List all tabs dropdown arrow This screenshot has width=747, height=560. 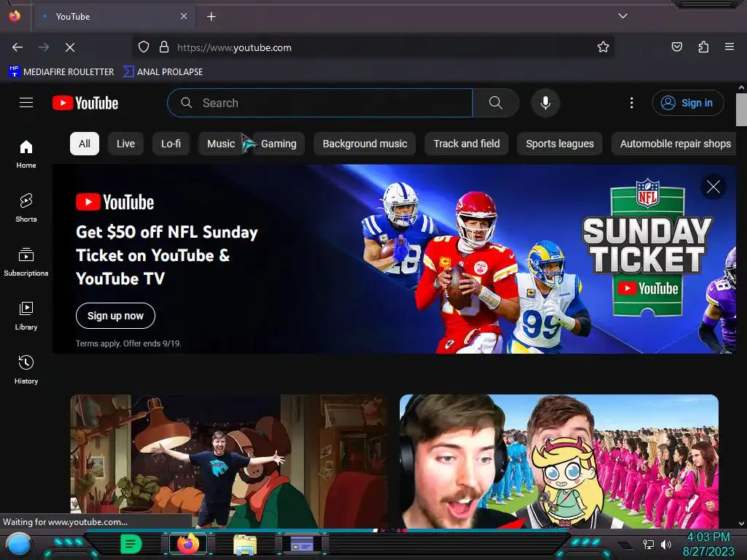pos(623,16)
